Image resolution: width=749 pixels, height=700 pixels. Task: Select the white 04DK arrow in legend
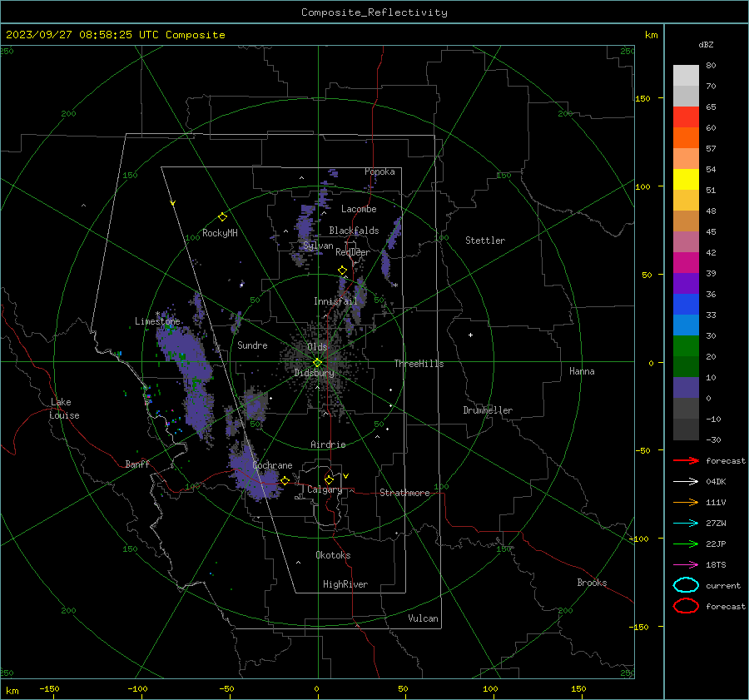pos(686,482)
